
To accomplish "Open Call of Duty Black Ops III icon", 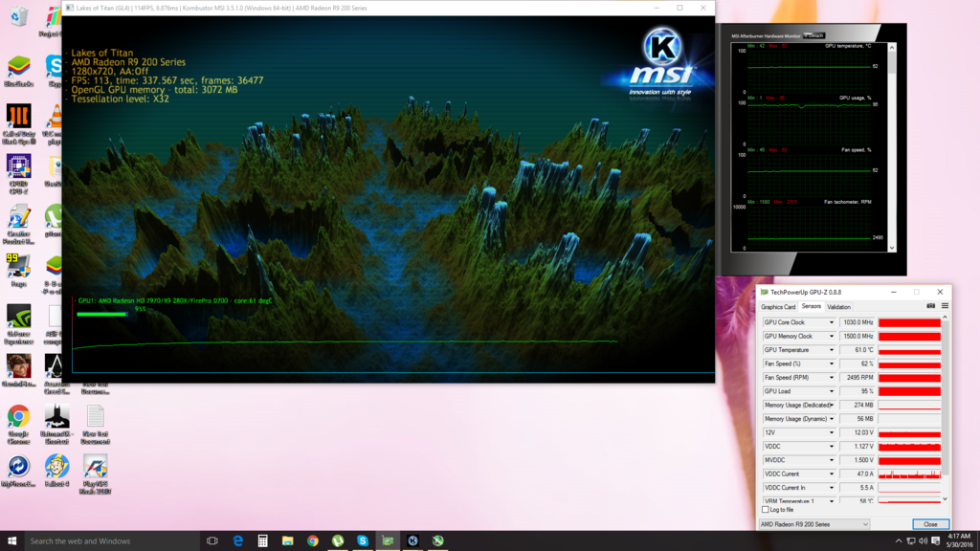I will tap(19, 124).
